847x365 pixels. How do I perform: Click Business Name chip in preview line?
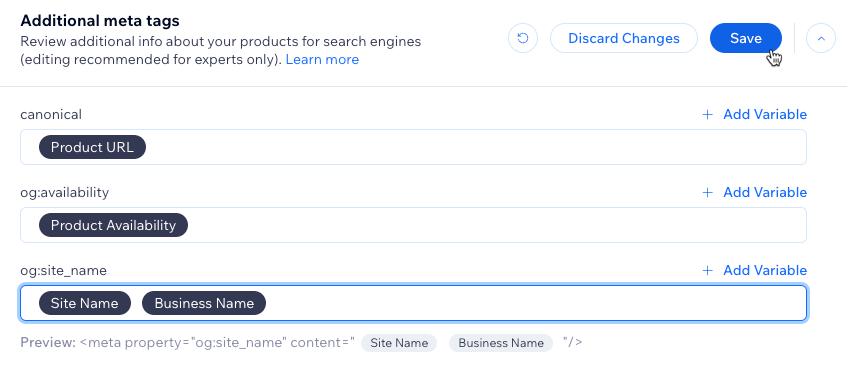(501, 343)
